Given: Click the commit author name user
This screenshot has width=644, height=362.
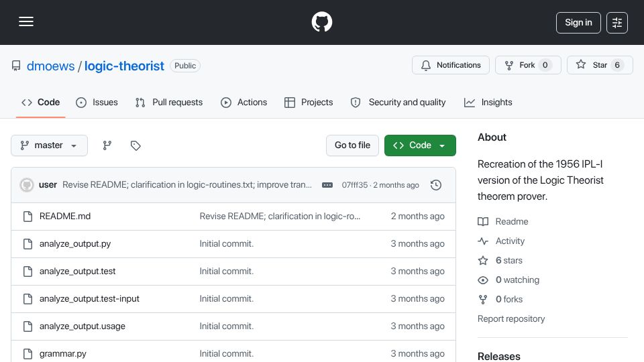Looking at the screenshot, I should (48, 185).
